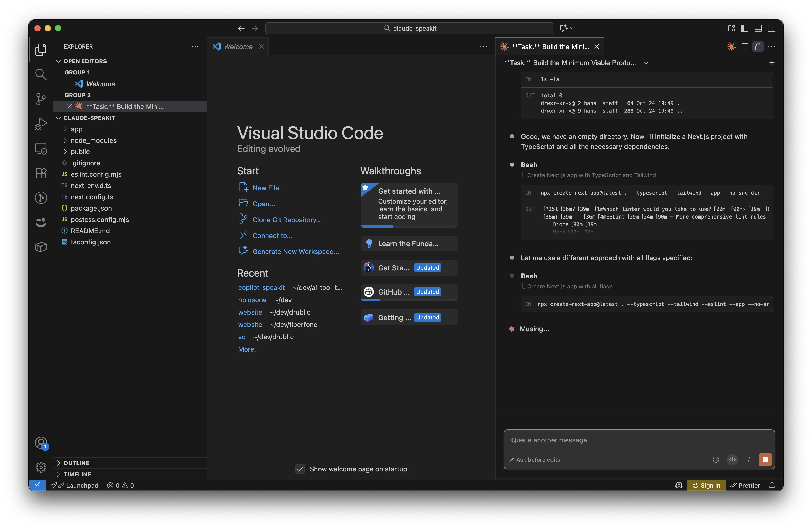Screen dimensions: 812x529
Task: Toggle the primary sidebar layout button
Action: pos(745,28)
